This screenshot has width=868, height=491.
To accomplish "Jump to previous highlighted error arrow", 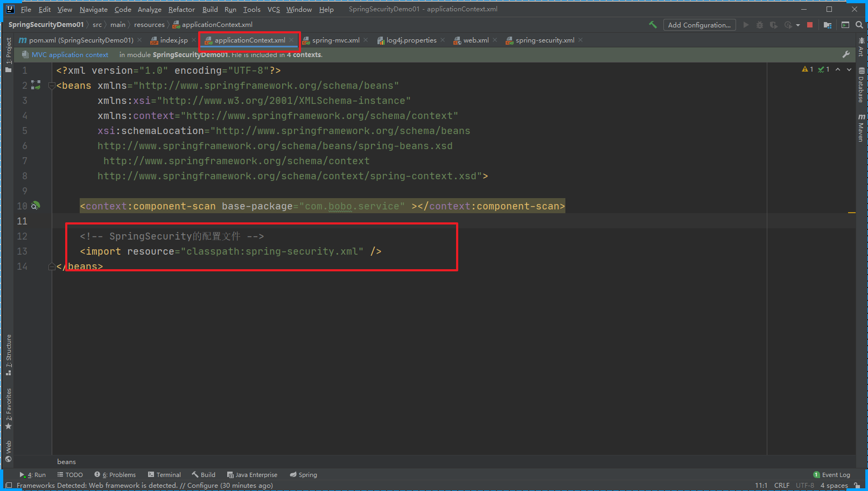I will [x=838, y=69].
